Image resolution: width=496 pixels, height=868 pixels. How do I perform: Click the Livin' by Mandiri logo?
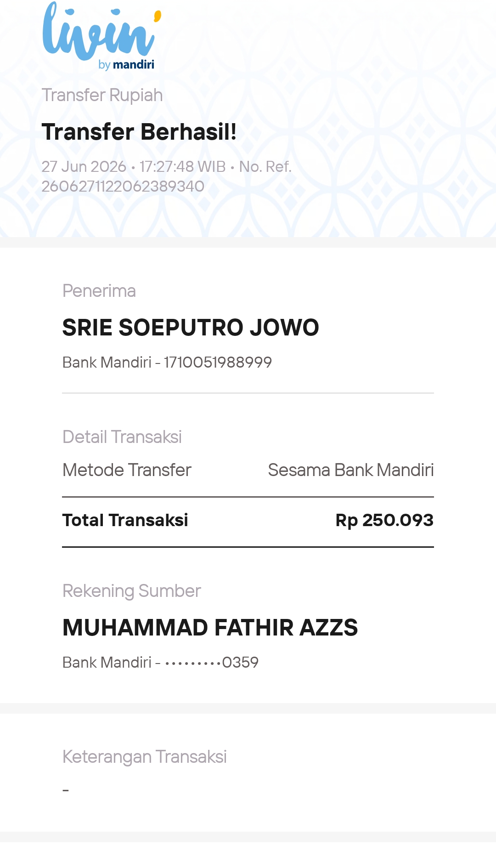pos(102,36)
